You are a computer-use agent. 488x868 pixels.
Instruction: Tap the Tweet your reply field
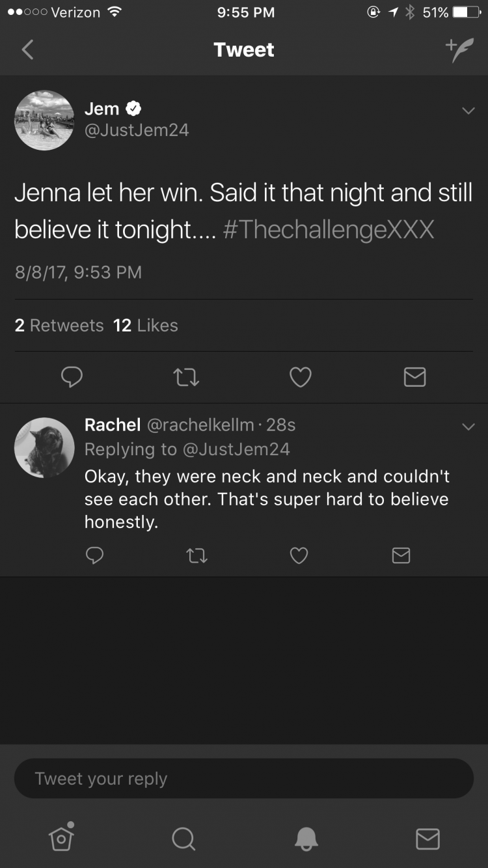[x=244, y=778]
